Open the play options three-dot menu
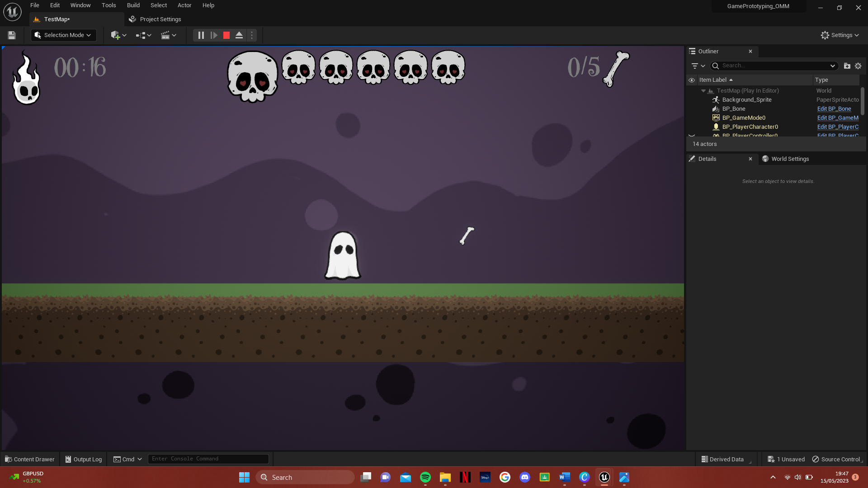 point(252,35)
